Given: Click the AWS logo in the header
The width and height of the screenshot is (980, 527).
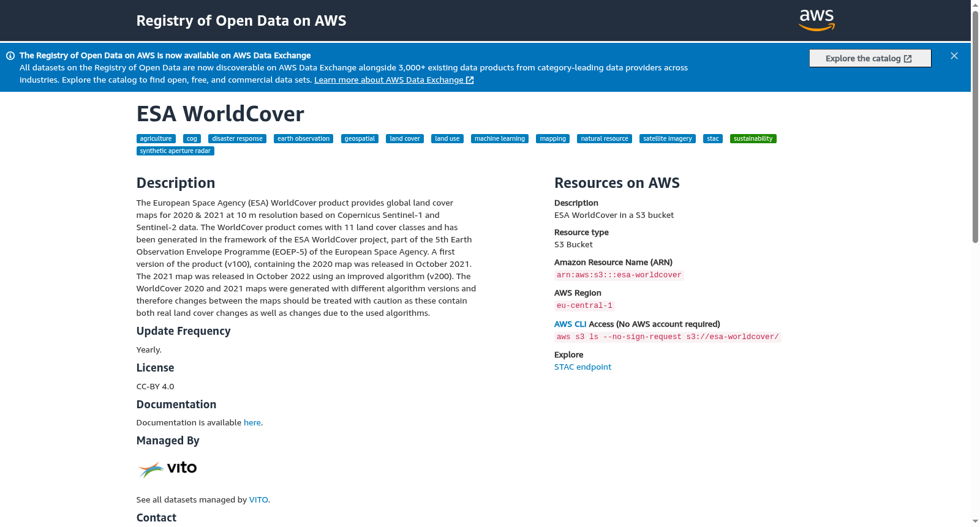Looking at the screenshot, I should click(816, 20).
